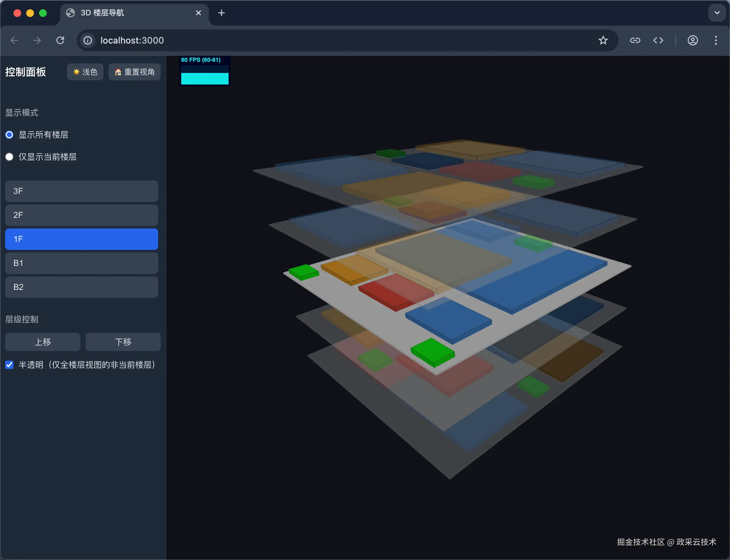Viewport: 730px width, 560px height.
Task: Select 显示所有楼层 radio option
Action: (x=9, y=135)
